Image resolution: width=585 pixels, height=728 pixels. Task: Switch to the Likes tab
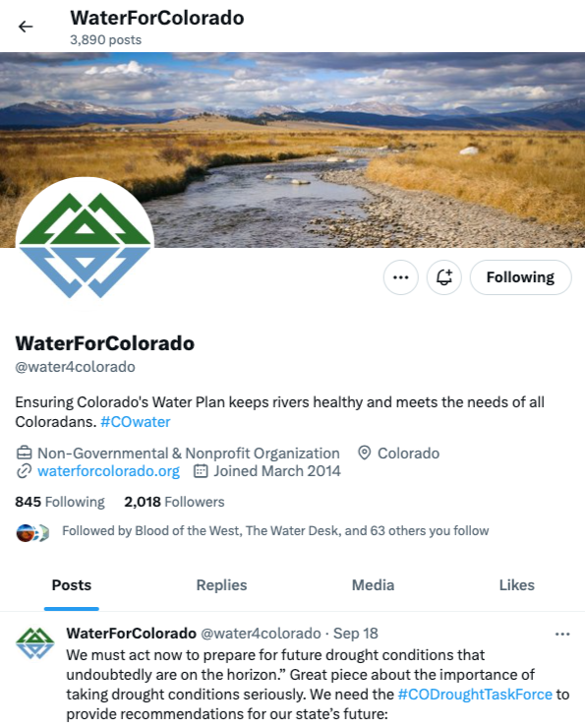(517, 585)
